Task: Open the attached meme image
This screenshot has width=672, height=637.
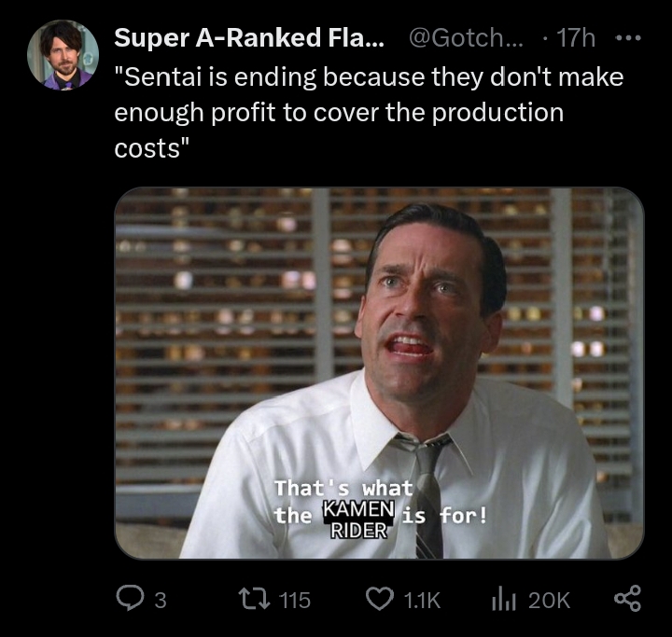Action: tap(378, 326)
